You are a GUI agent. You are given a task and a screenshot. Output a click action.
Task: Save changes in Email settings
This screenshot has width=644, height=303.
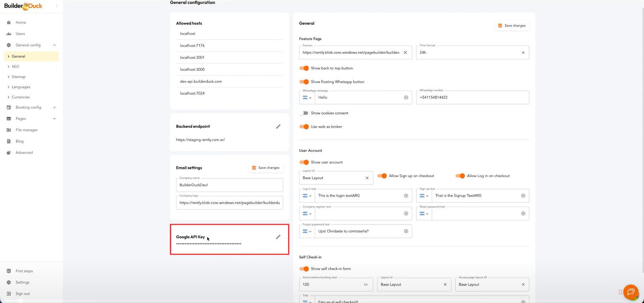(x=265, y=168)
